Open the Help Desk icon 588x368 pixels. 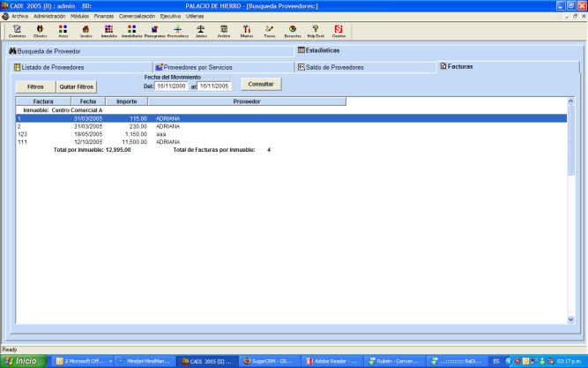click(x=315, y=31)
